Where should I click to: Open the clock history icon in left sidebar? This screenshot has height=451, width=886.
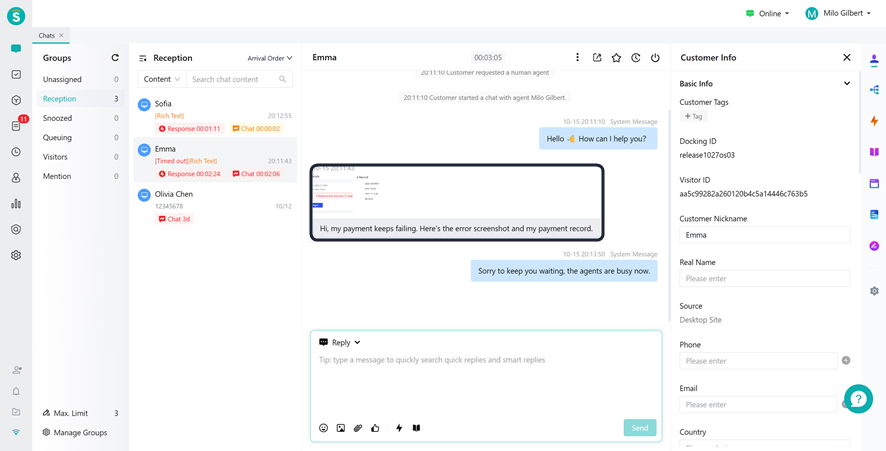pyautogui.click(x=16, y=151)
